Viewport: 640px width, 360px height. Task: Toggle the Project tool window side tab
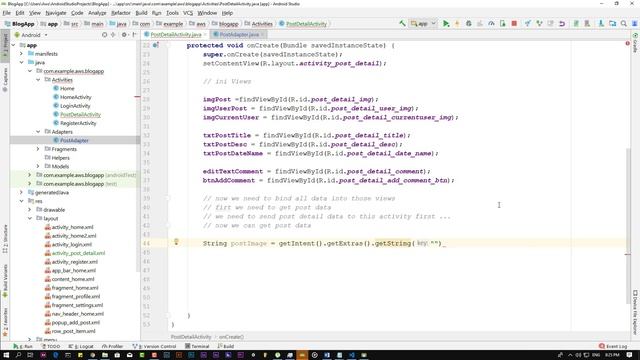5,45
